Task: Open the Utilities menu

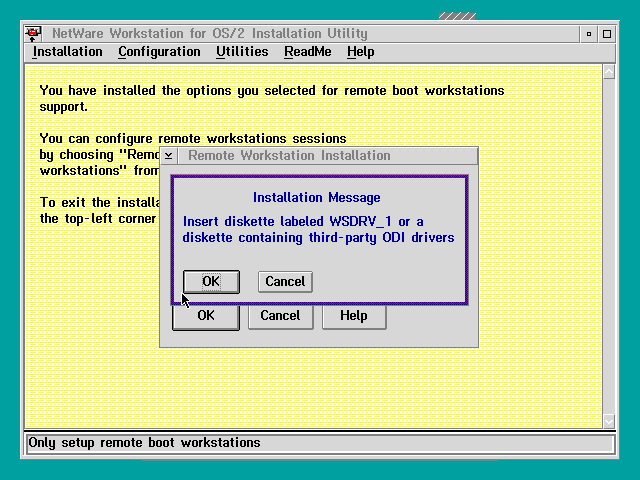Action: pyautogui.click(x=242, y=52)
